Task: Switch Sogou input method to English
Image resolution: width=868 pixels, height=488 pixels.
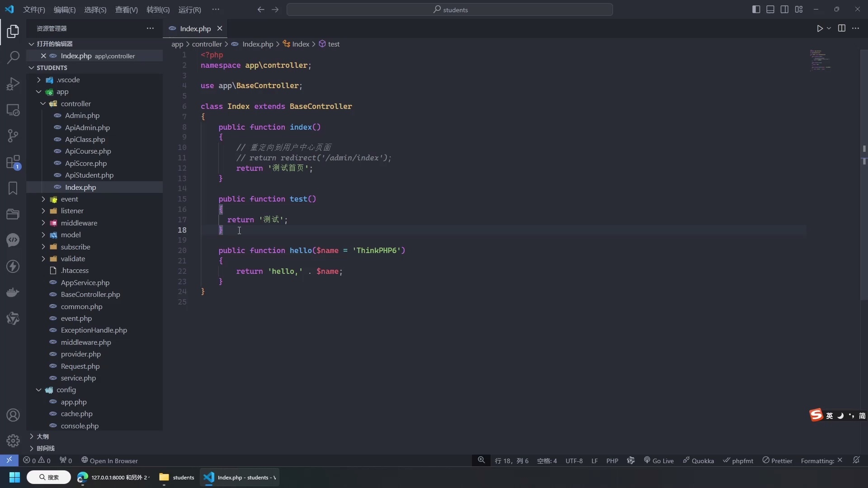Action: 830,415
